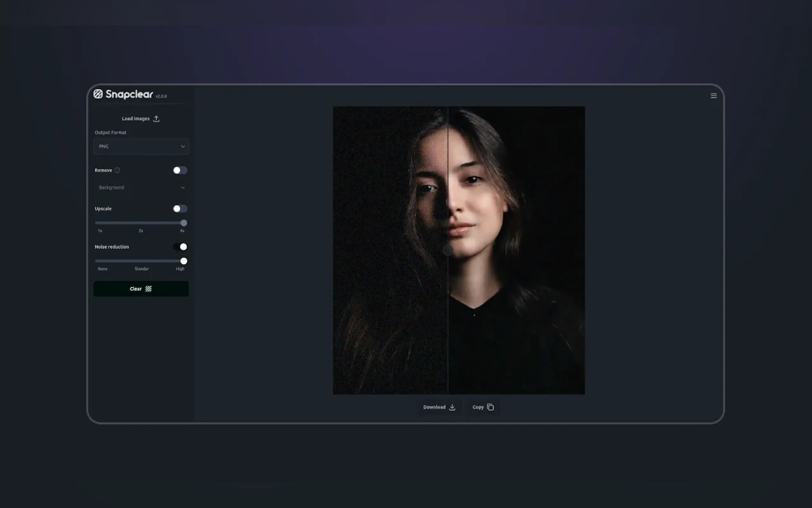Click the Load Images button
812x508 pixels.
[136, 119]
